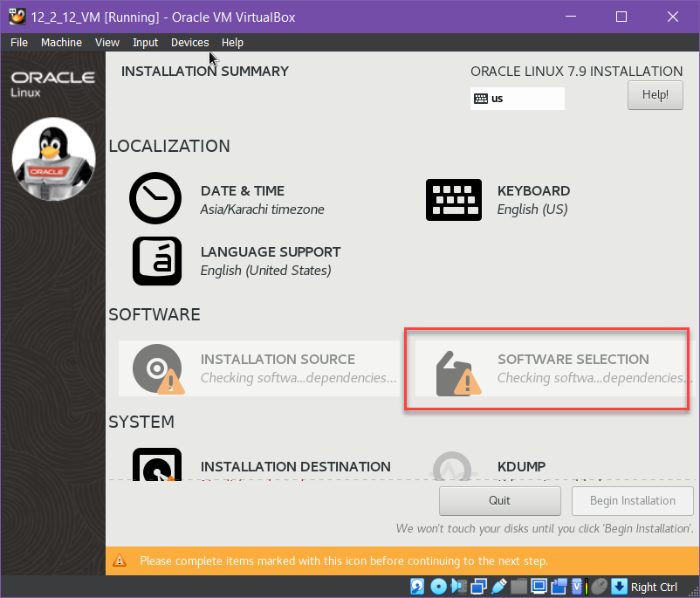
Task: Open the Language Support icon
Action: click(157, 260)
